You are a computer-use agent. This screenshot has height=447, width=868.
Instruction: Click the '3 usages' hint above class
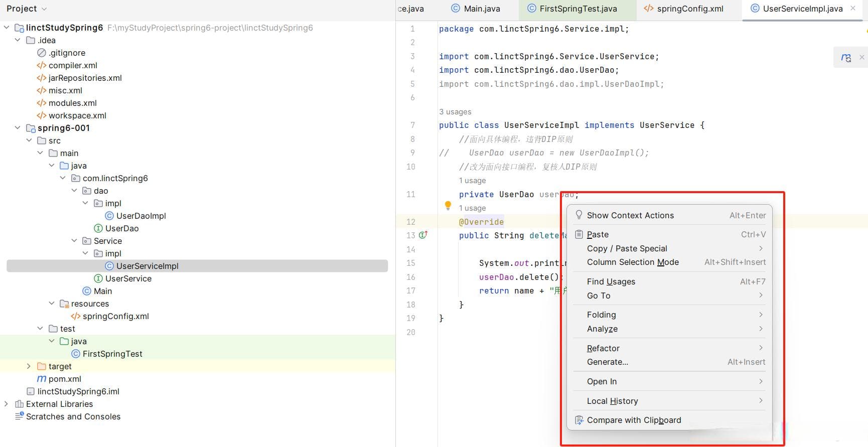point(455,112)
